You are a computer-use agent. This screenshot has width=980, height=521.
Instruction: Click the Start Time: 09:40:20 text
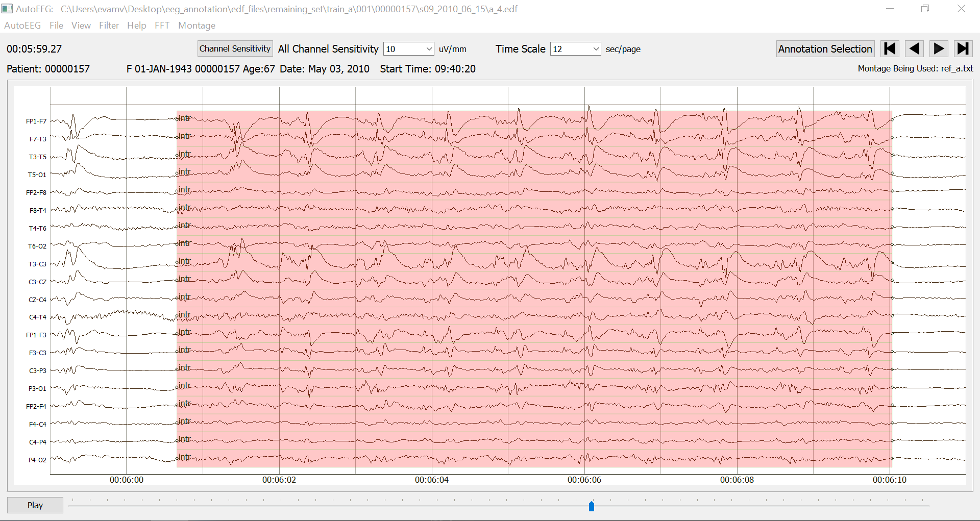[428, 69]
